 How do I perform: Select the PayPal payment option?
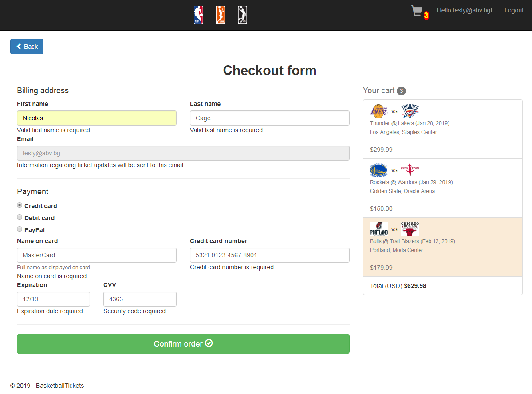pos(20,229)
